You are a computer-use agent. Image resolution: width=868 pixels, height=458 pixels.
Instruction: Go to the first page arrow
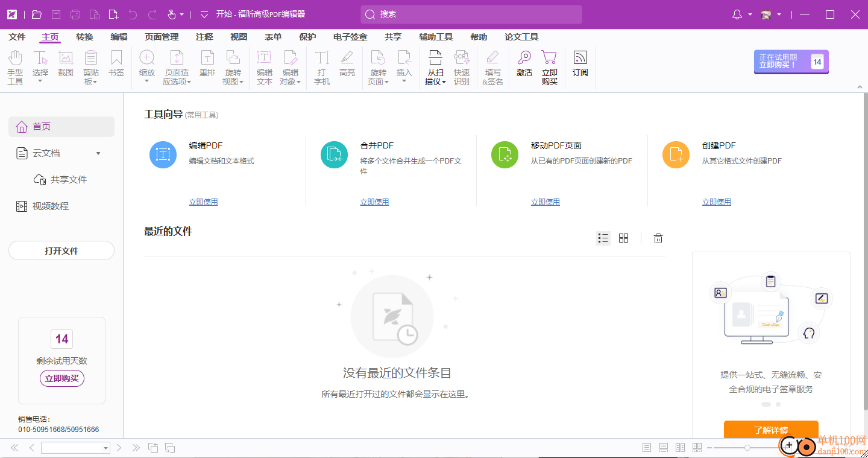(14, 448)
